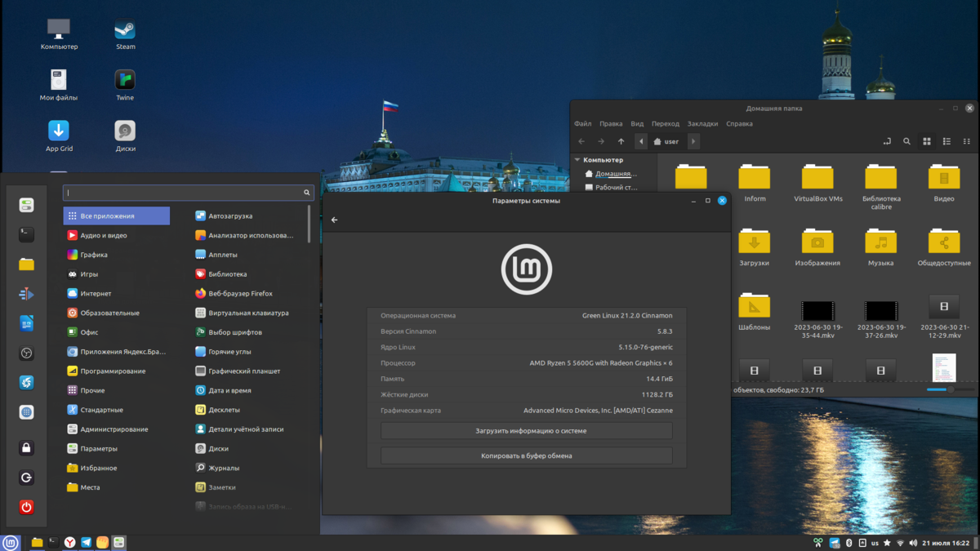Select the Музыка folder

(x=880, y=247)
